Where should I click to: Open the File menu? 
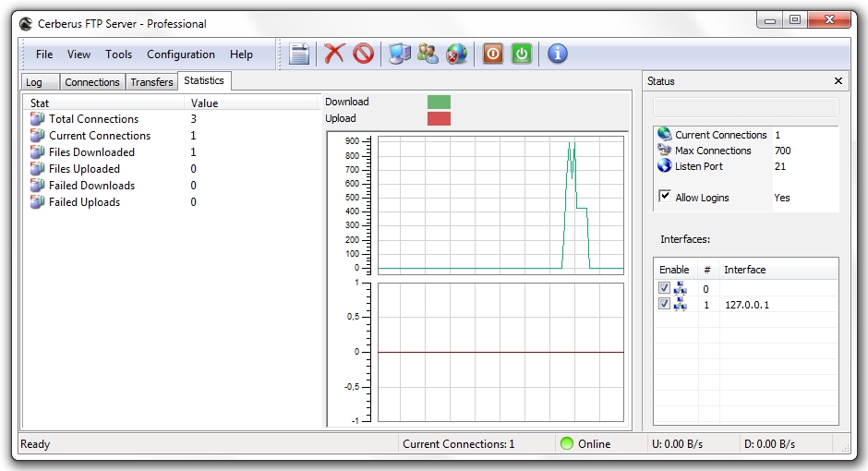pos(44,54)
